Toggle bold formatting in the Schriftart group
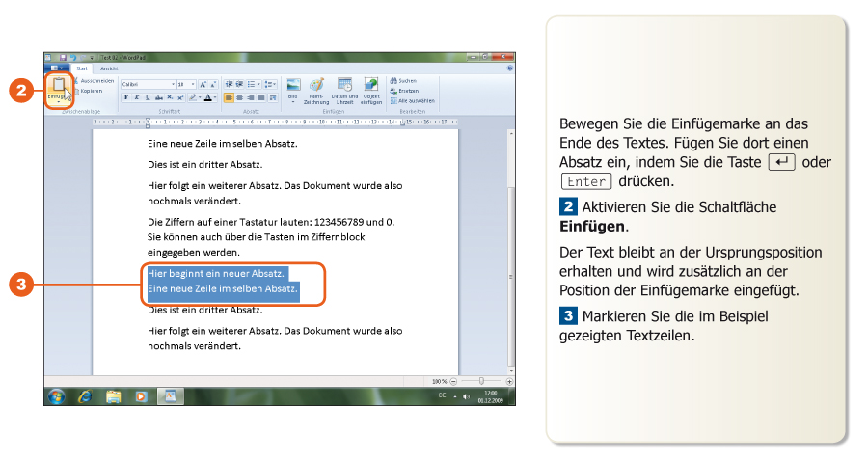868x463 pixels. click(x=126, y=97)
